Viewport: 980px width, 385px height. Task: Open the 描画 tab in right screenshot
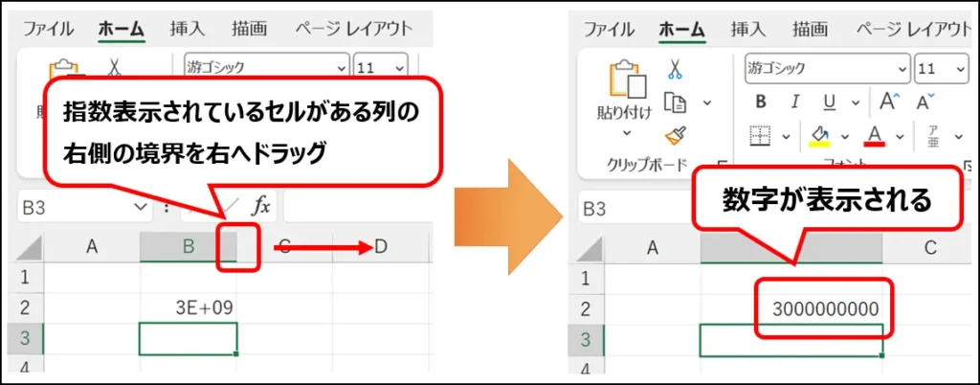point(810,28)
